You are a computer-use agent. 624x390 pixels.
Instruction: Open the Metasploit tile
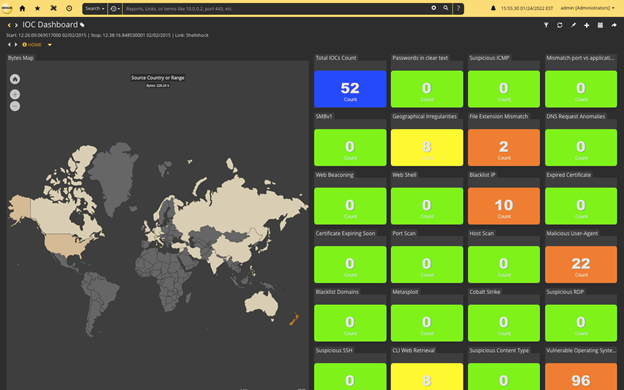click(x=427, y=323)
